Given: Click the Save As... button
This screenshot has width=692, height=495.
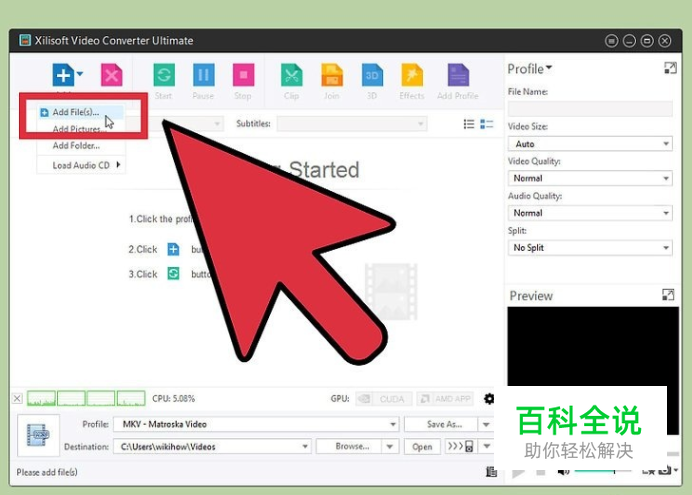Looking at the screenshot, I should [441, 424].
